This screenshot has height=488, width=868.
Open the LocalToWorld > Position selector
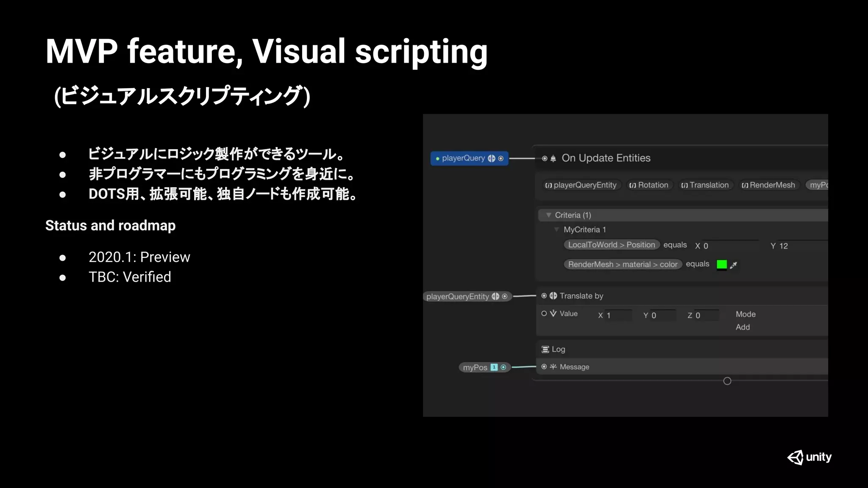click(612, 245)
